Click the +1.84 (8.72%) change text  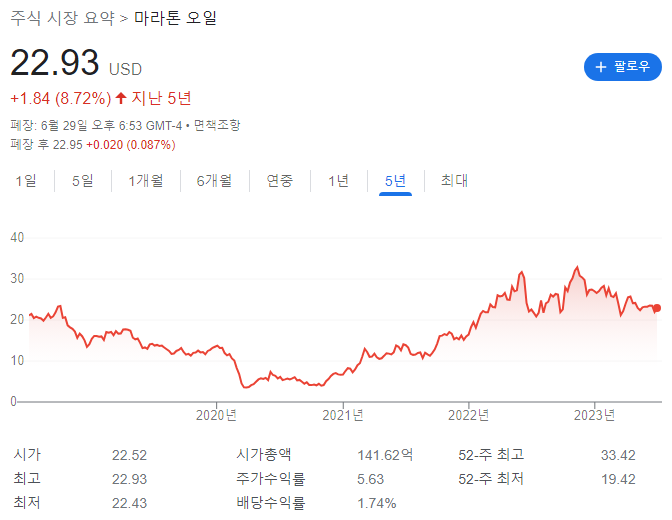point(61,98)
